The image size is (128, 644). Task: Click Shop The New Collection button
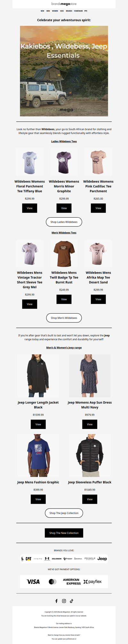[x=64, y=533]
